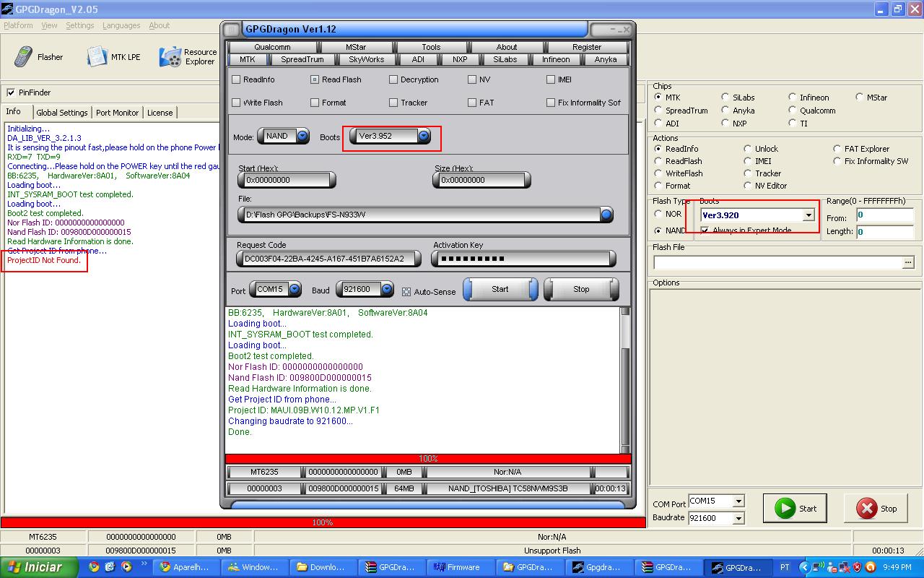The image size is (924, 578).
Task: Enable the ReadInfo checkbox in Ver1.12 window
Action: (236, 79)
